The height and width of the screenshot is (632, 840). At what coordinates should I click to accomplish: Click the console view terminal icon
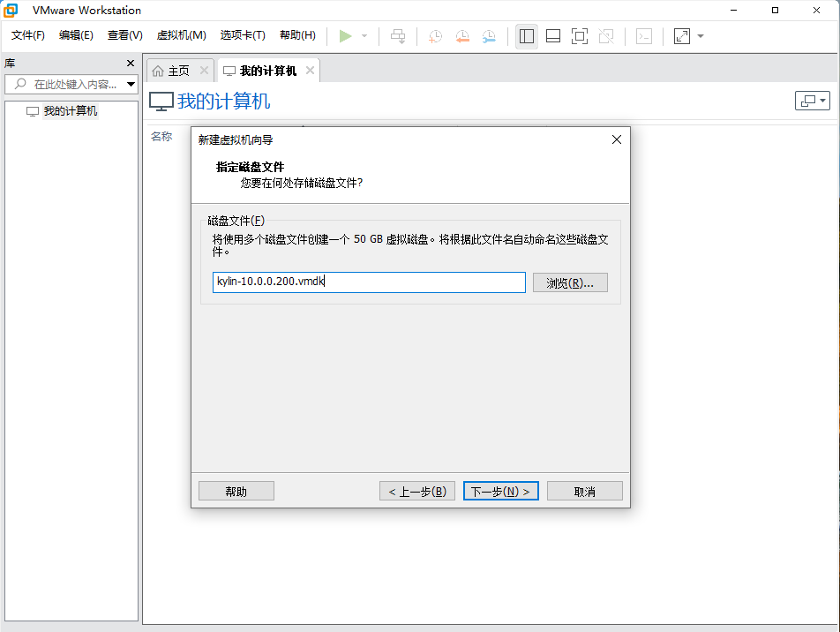tap(644, 36)
